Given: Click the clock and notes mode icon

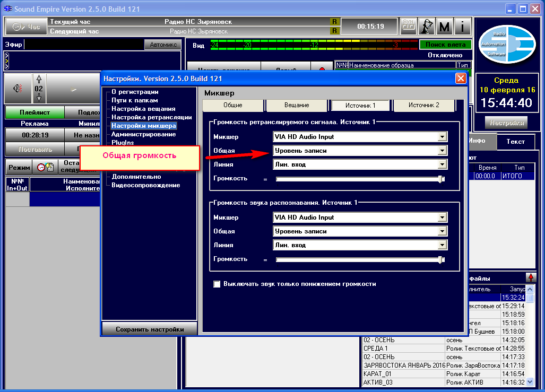Looking at the screenshot, I should click(x=45, y=167).
